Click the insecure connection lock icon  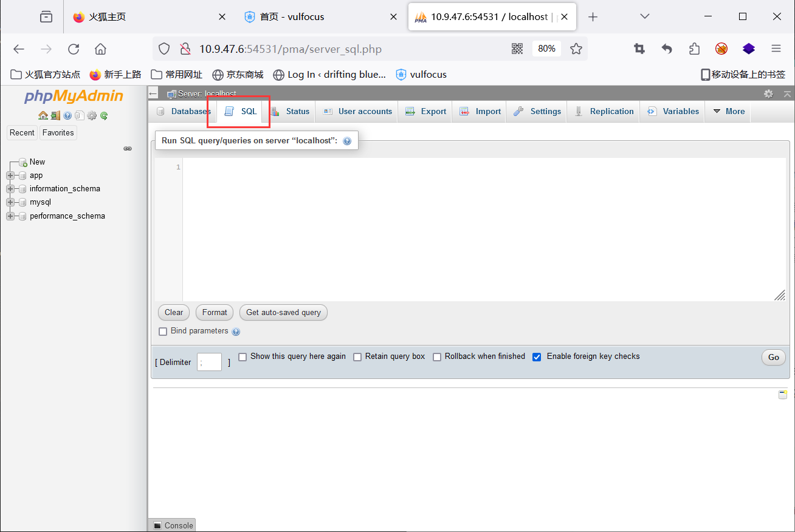click(185, 49)
